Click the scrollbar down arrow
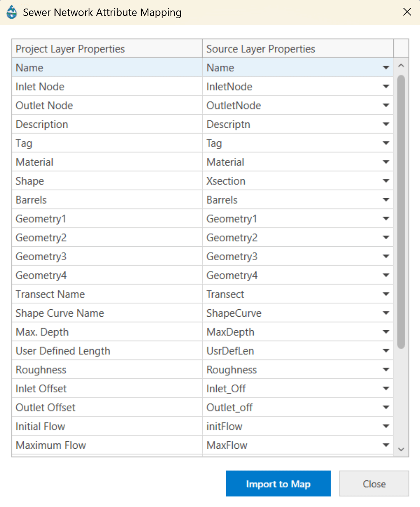Viewport: 420px width, 507px height. click(401, 449)
